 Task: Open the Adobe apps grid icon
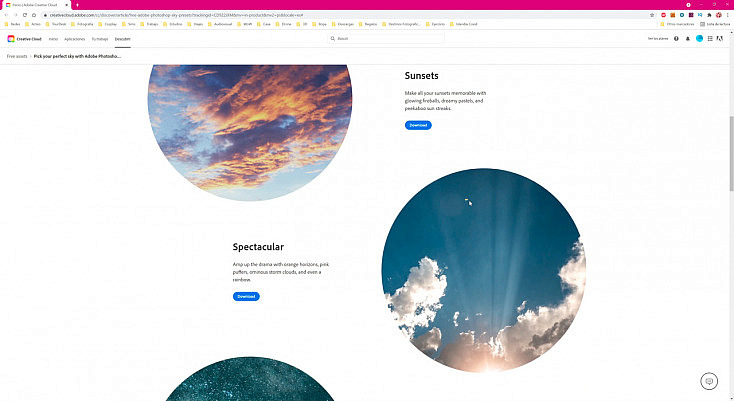click(x=710, y=38)
